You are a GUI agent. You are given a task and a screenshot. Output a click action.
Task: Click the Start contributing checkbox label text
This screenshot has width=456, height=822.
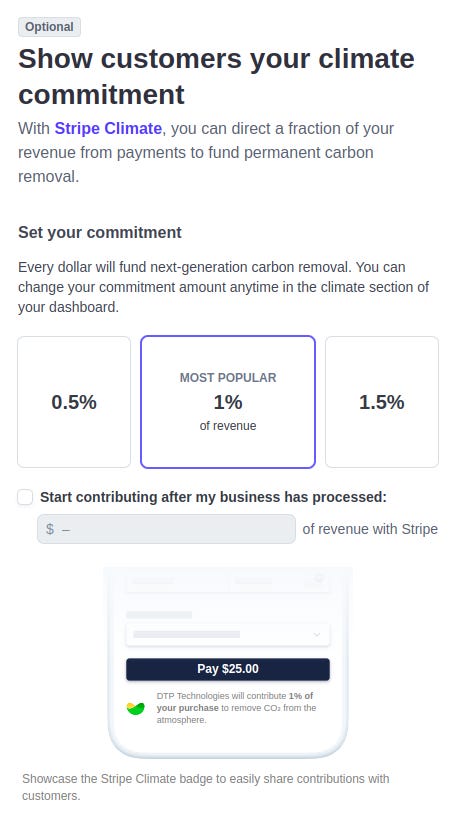213,497
